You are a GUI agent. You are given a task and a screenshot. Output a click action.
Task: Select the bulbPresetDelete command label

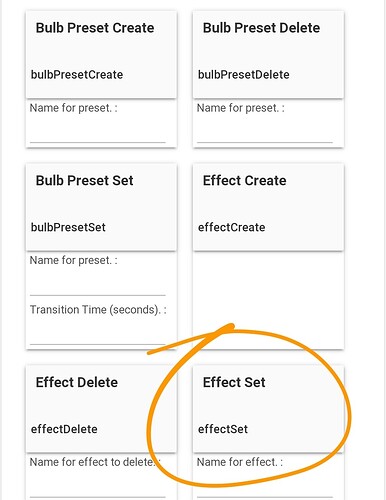(244, 75)
